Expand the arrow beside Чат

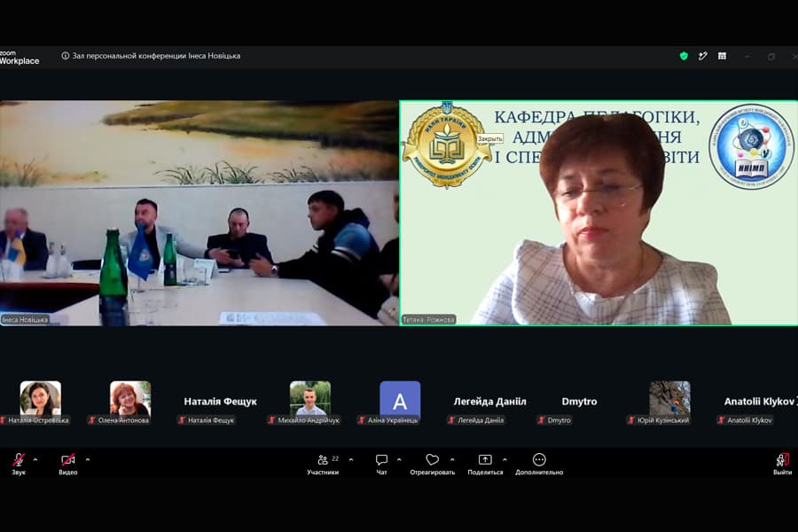tap(399, 459)
